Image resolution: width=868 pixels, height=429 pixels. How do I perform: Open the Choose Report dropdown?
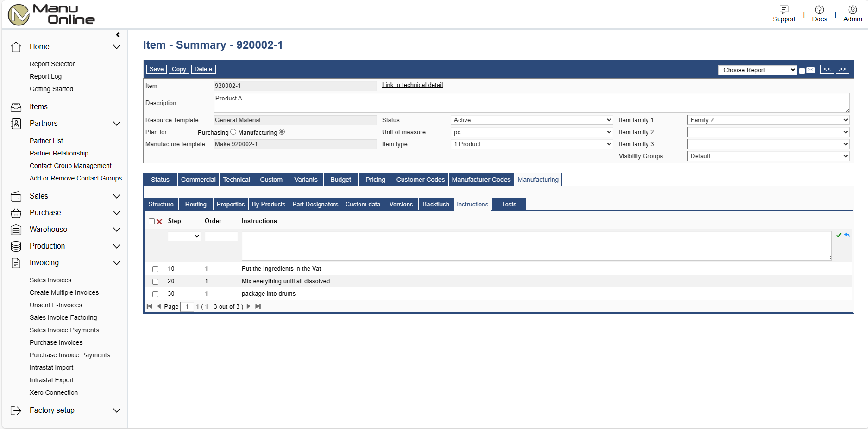[x=757, y=70]
